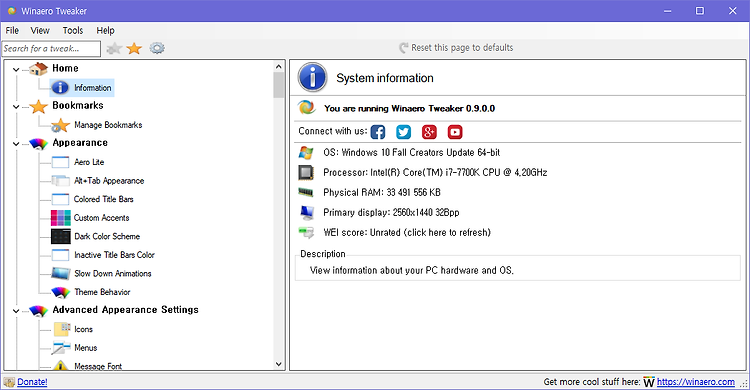Open the Tools menu
The width and height of the screenshot is (750, 390).
[73, 31]
